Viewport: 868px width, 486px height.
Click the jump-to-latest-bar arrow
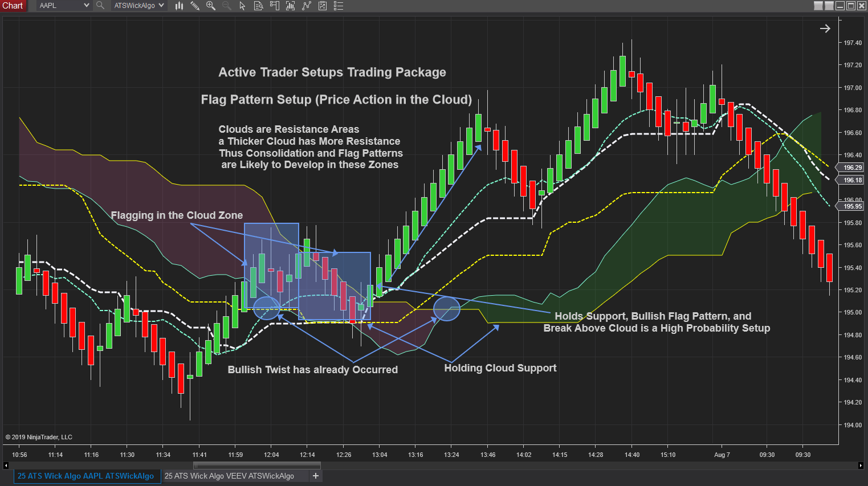825,28
